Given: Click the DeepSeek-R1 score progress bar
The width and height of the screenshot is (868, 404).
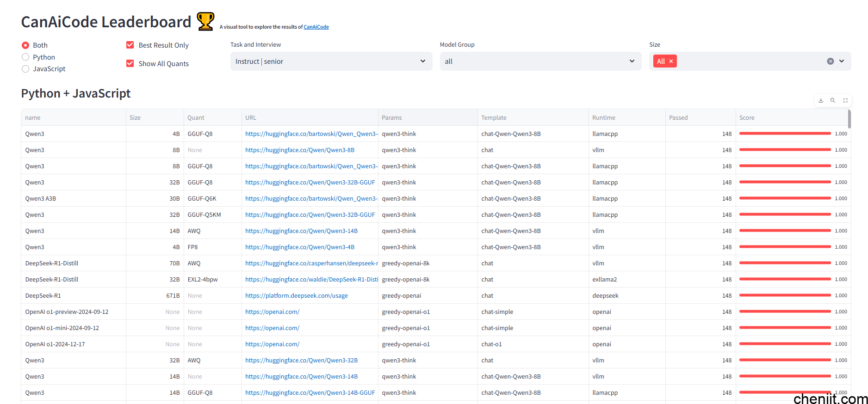Looking at the screenshot, I should coord(785,295).
